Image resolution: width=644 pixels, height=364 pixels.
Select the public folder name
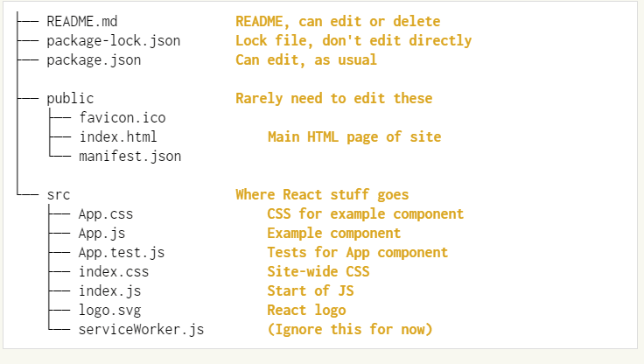[x=70, y=99]
